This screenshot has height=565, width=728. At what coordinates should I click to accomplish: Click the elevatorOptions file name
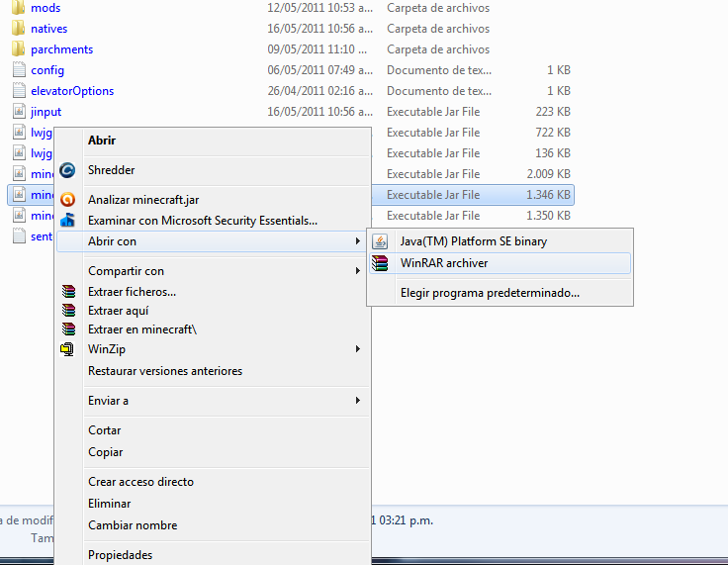[72, 91]
